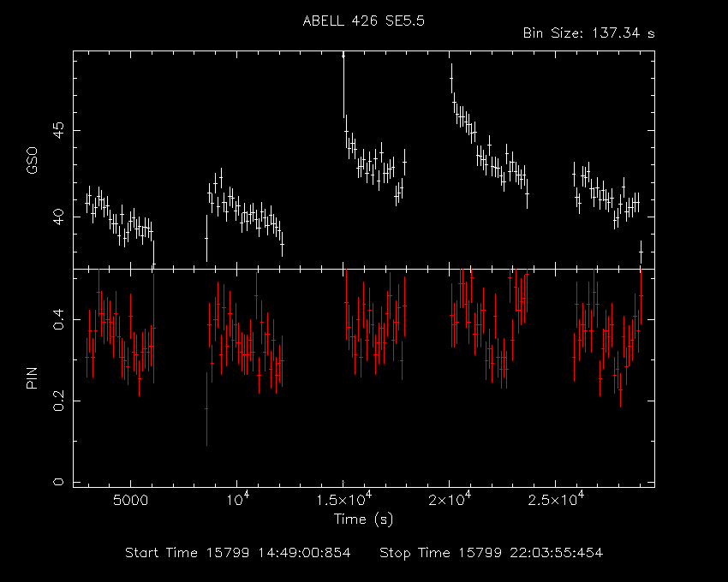
Task: Click the GSO y-axis label
Action: coord(32,160)
